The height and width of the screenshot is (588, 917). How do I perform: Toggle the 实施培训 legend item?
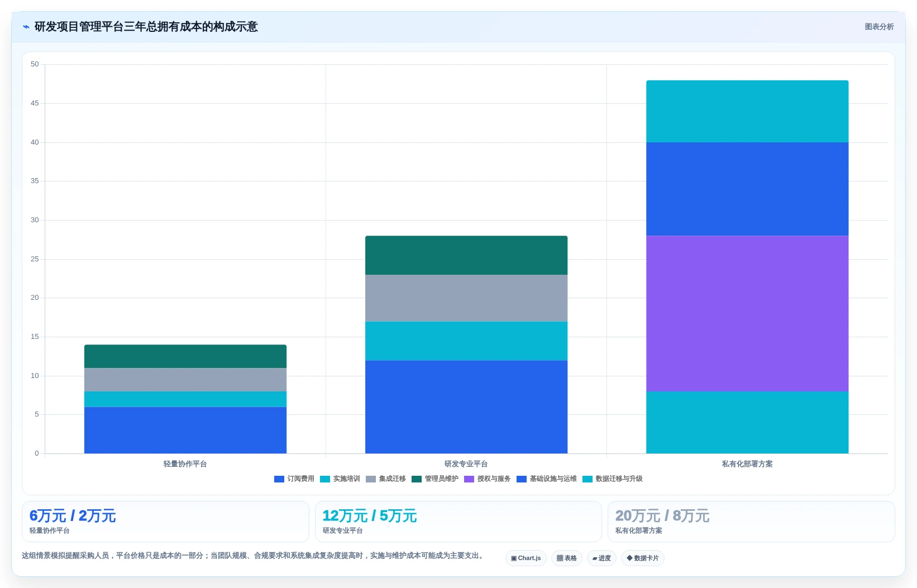coord(340,479)
